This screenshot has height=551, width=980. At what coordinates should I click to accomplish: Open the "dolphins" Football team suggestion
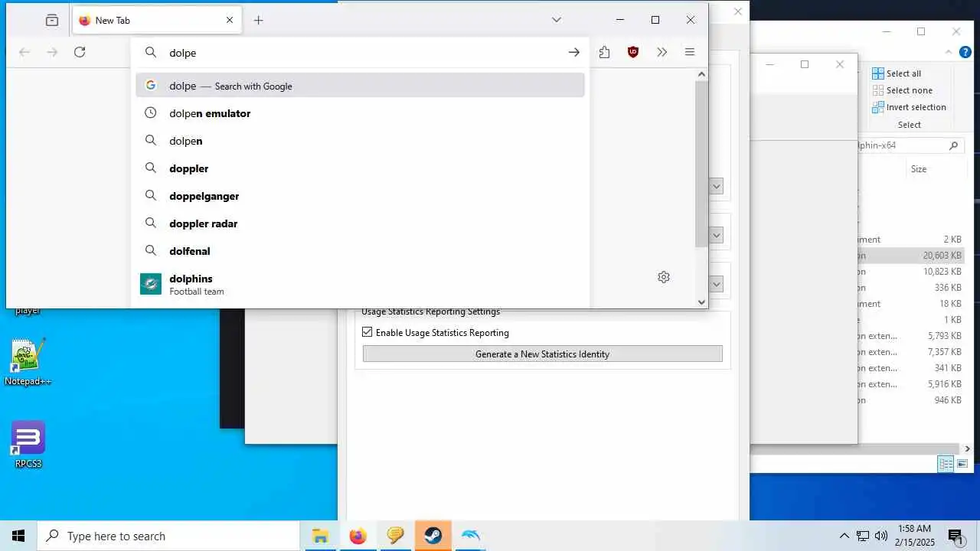click(360, 285)
